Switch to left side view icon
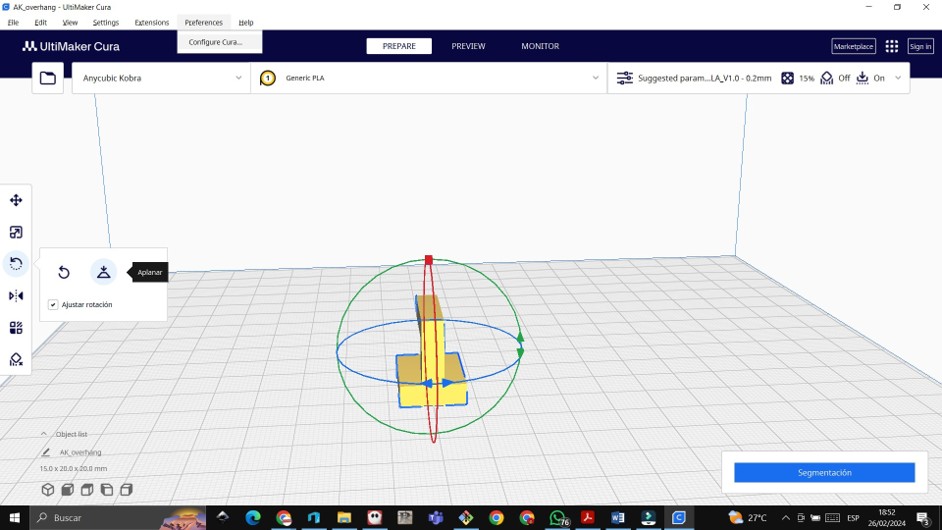Viewport: 942px width, 530px height. pyautogui.click(x=107, y=490)
